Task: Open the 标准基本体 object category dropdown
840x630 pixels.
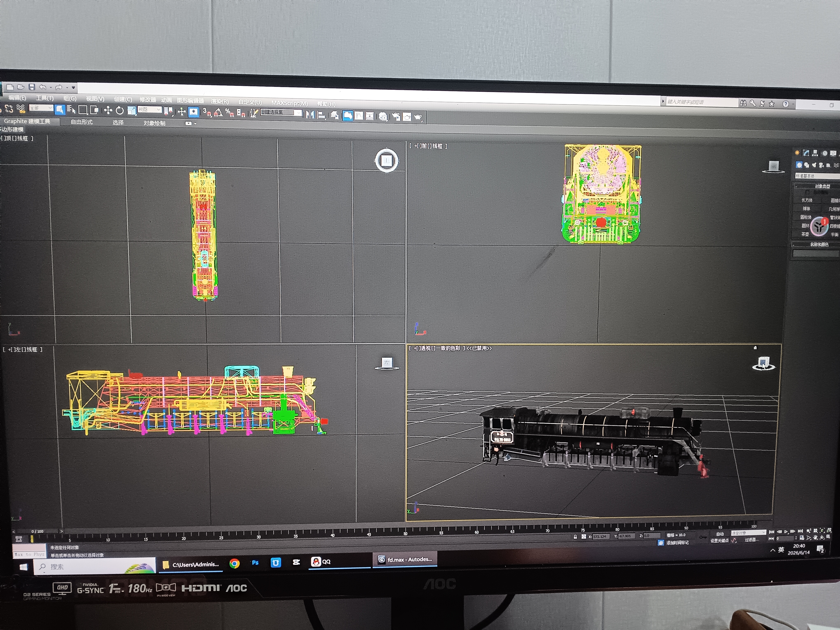Action: click(817, 176)
